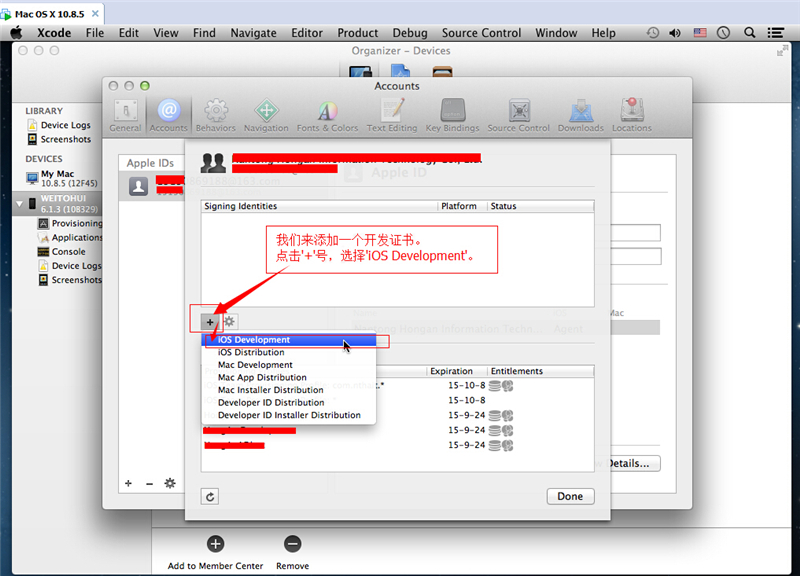The width and height of the screenshot is (800, 576).
Task: Close the Mac OS X 10.8.5 tab
Action: [95, 14]
